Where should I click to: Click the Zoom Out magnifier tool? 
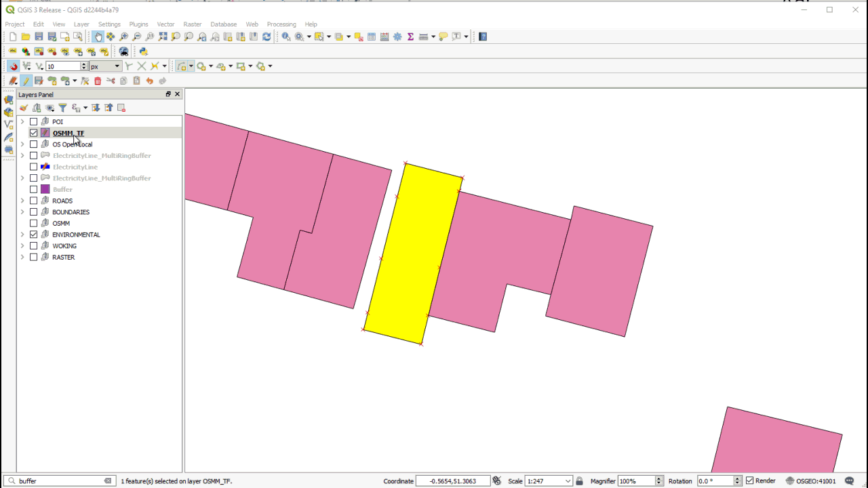click(x=137, y=37)
